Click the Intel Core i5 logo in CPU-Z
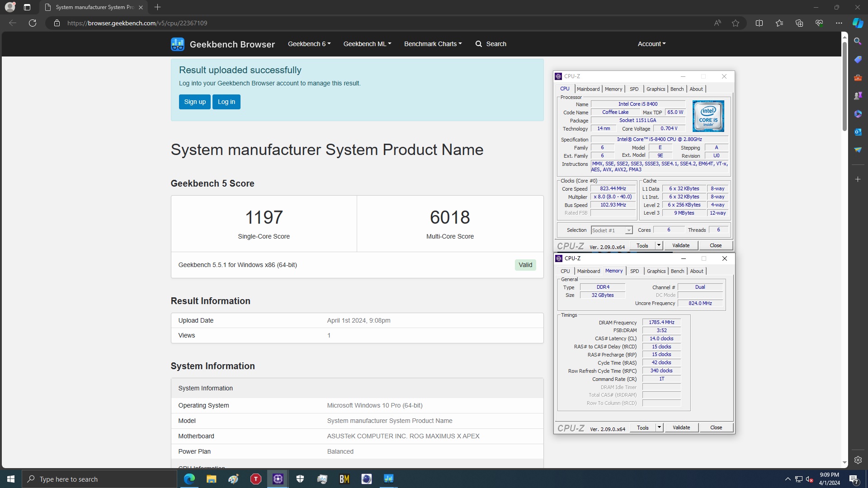The width and height of the screenshot is (868, 488). click(708, 116)
